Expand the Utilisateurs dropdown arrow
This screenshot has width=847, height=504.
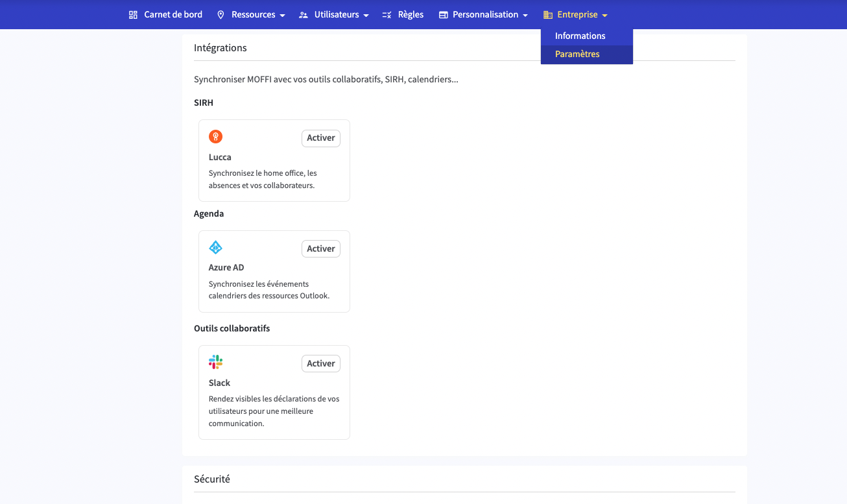[366, 16]
